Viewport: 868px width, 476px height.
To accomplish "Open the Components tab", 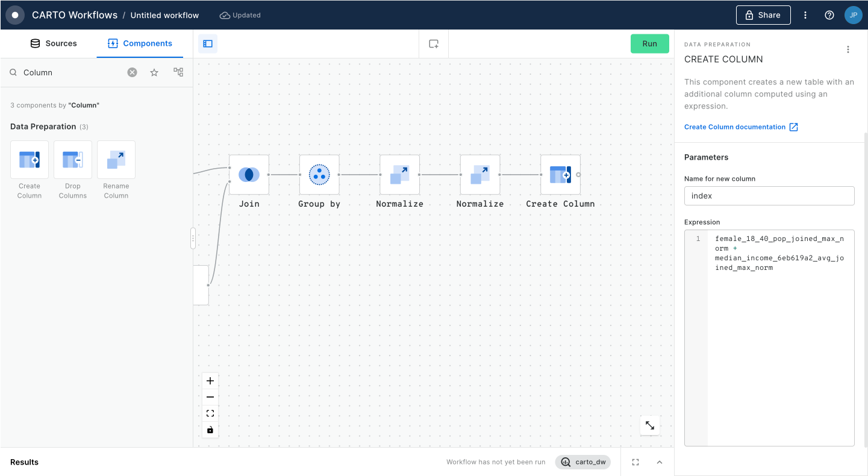I will click(140, 43).
